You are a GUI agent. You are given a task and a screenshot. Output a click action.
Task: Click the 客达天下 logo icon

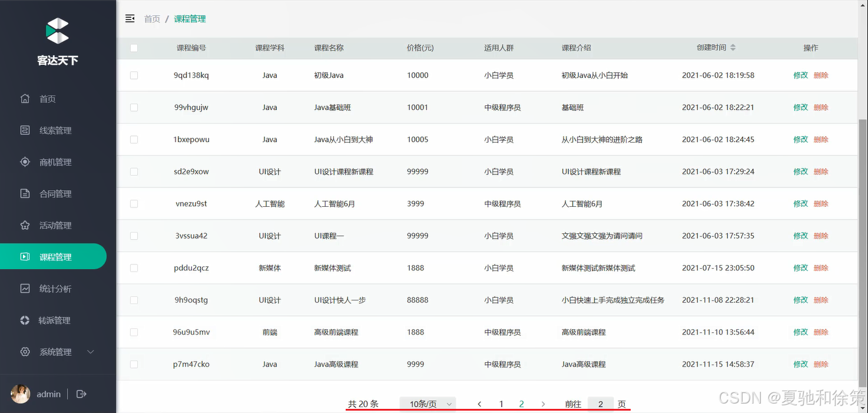(x=58, y=31)
